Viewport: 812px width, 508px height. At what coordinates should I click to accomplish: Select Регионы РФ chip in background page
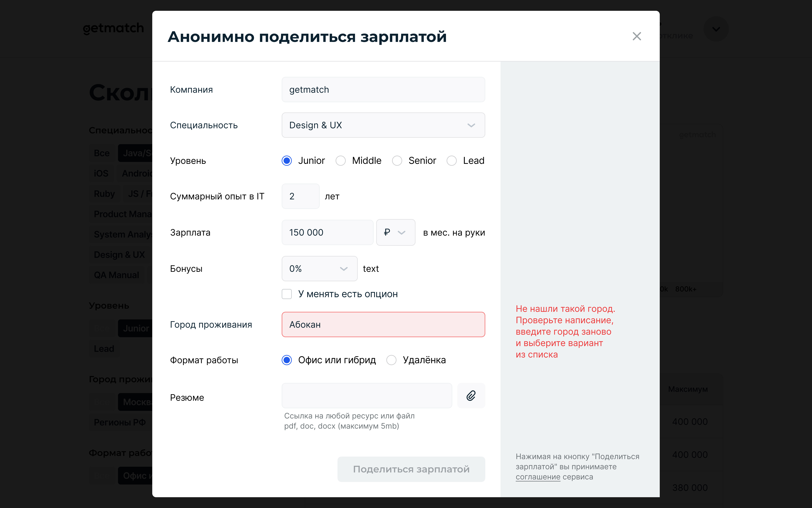(120, 422)
